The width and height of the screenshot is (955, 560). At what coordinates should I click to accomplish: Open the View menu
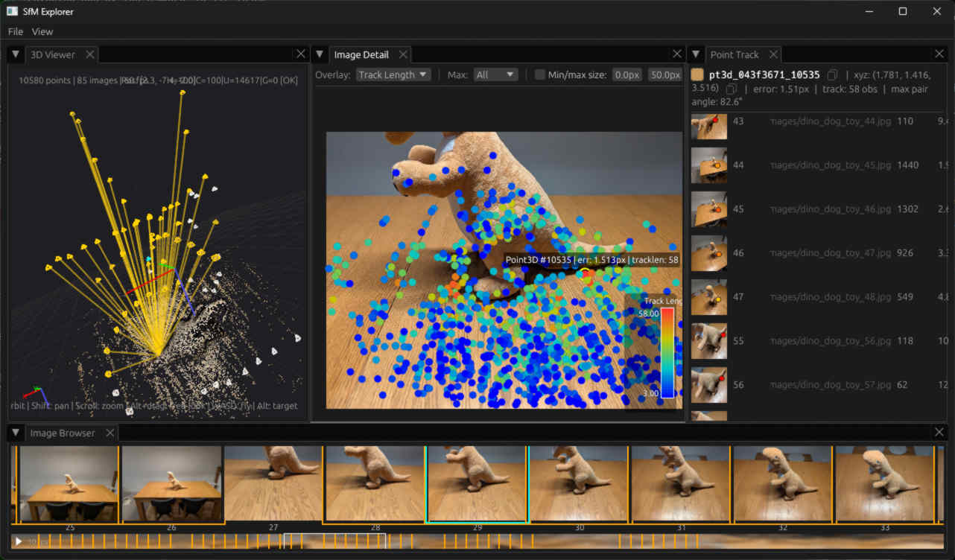click(42, 31)
